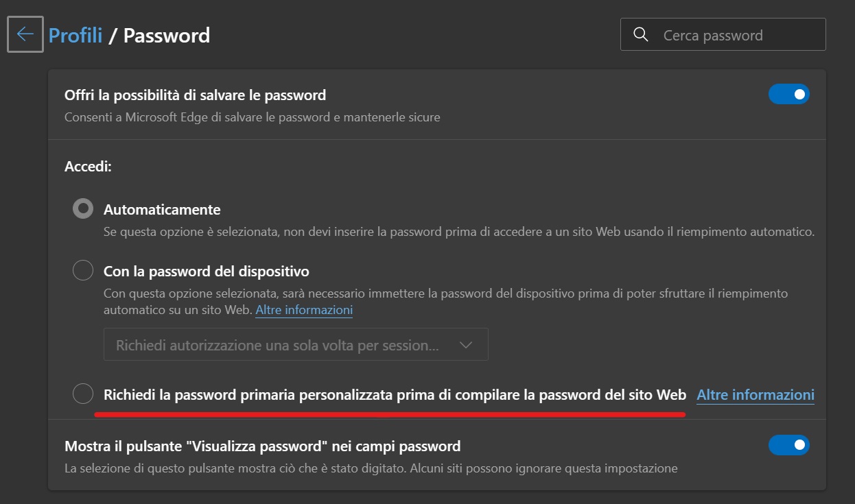Open "Altre informazioni" link beside primary password option

[756, 395]
